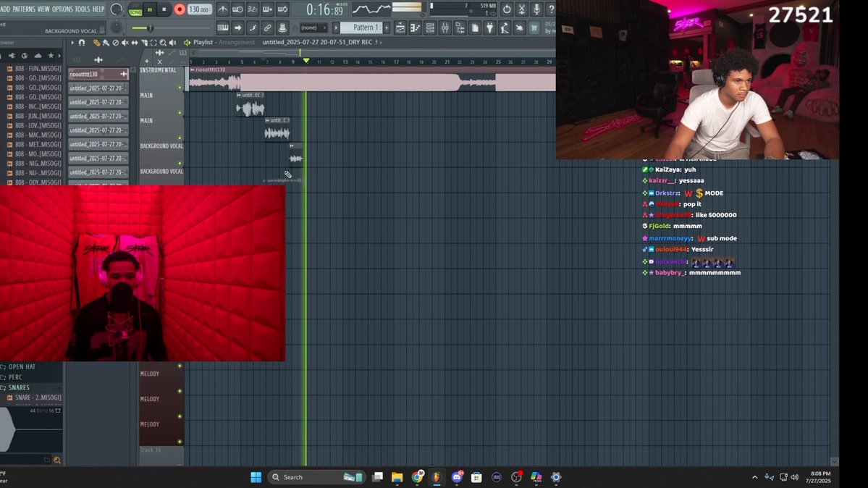Add a new pattern with plus button

pos(387,28)
